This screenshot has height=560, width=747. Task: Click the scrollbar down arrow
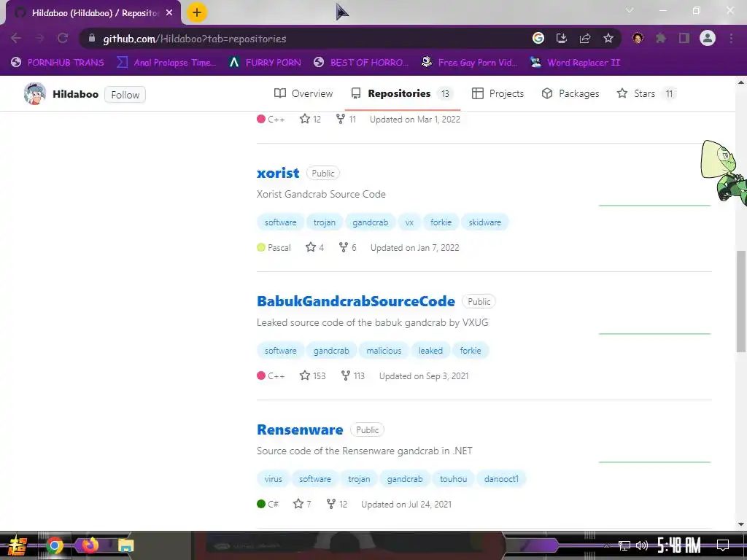tap(741, 524)
